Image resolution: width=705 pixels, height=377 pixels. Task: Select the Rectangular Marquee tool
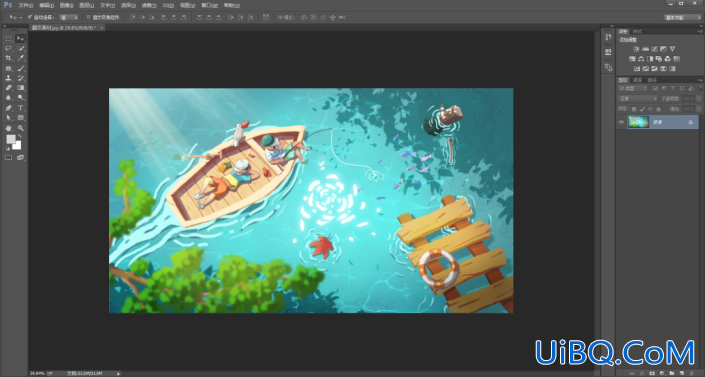click(x=9, y=39)
